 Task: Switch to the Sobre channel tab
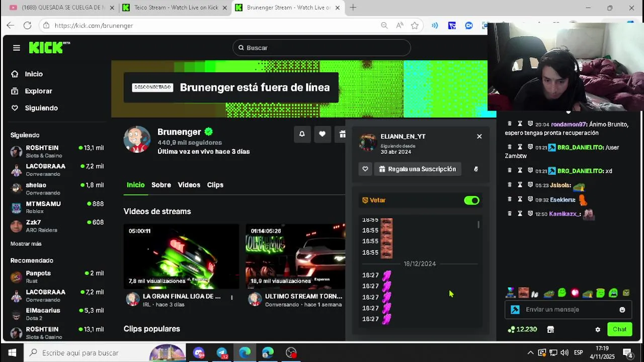pos(161,185)
